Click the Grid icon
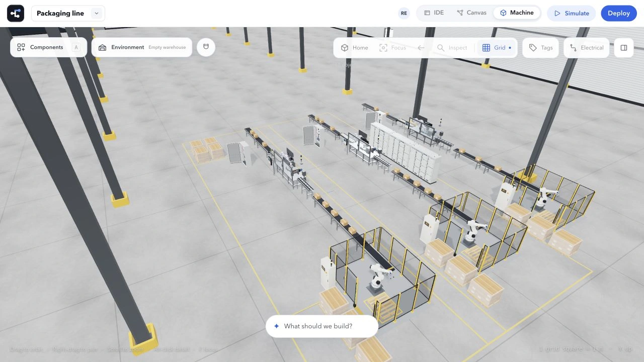Viewport: 644px width, 362px height. point(486,48)
